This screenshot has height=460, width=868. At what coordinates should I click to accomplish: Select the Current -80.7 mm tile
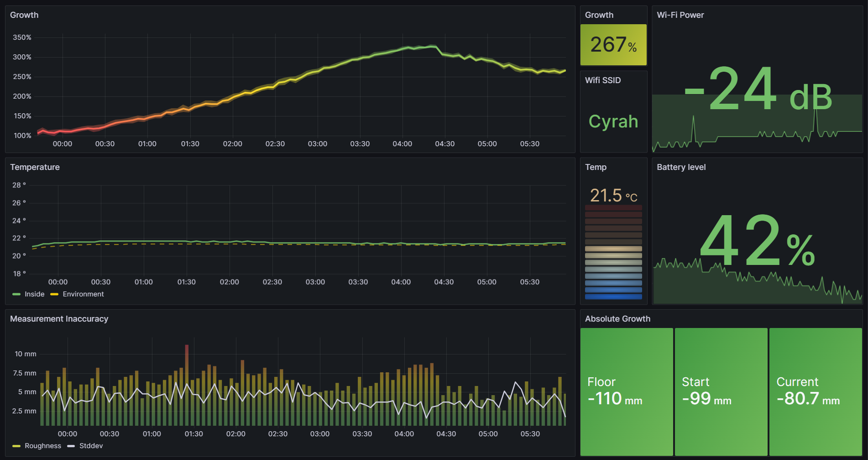816,391
